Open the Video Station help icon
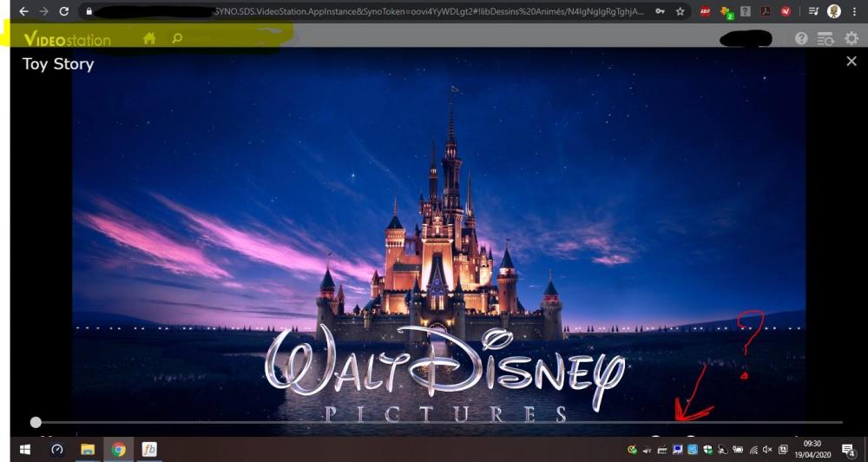868x462 pixels. [801, 39]
